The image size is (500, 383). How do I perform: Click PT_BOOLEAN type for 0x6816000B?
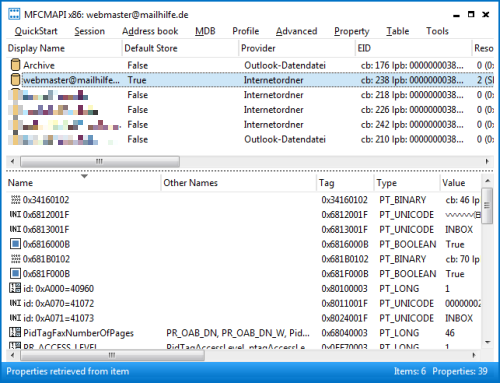coord(407,244)
